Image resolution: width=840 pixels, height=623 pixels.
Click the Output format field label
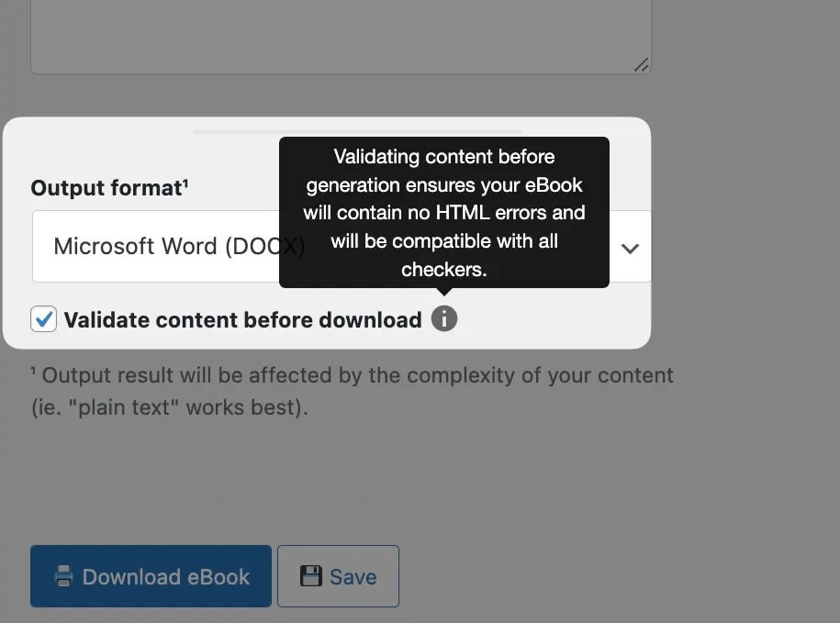coord(106,188)
